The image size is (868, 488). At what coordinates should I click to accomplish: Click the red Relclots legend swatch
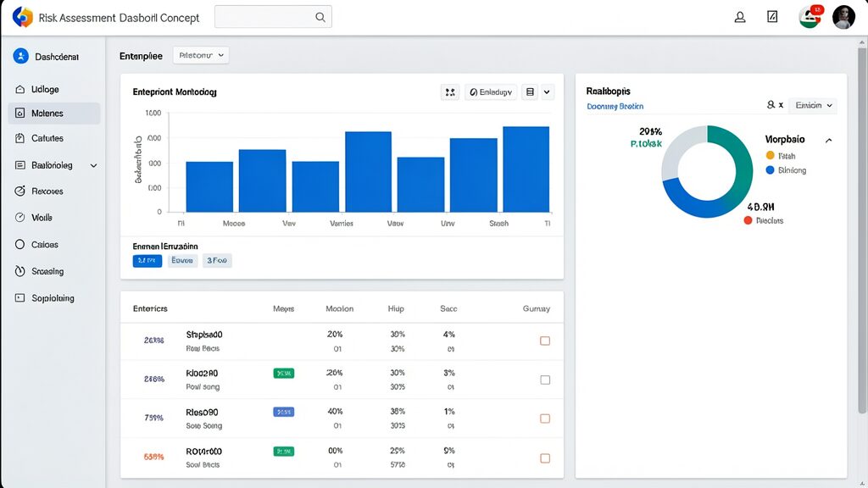click(748, 220)
